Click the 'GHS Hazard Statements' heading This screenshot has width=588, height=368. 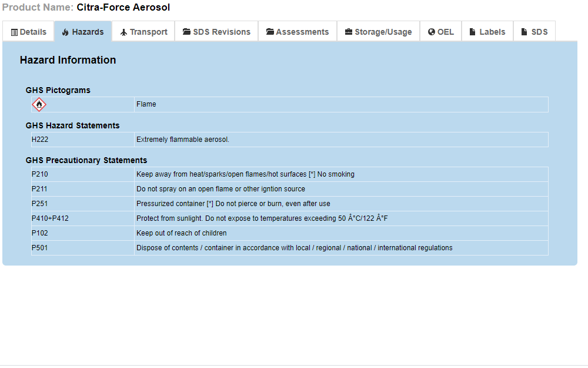click(72, 125)
